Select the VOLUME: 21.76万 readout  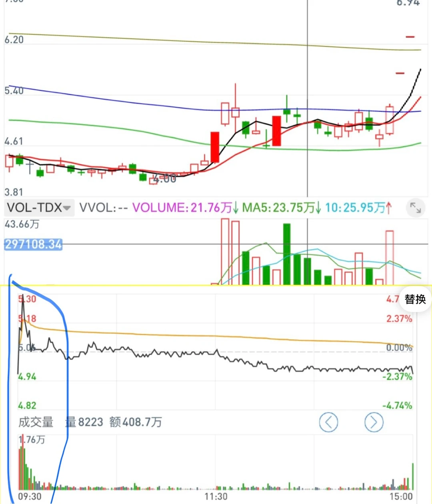click(x=186, y=208)
